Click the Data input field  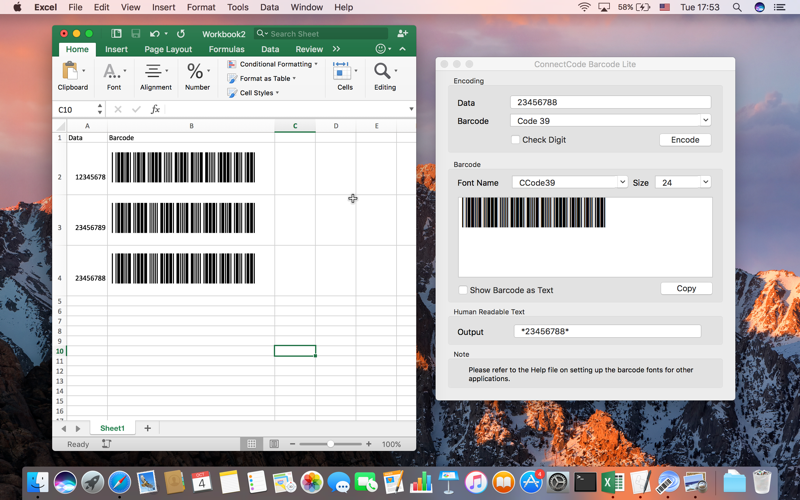[610, 102]
